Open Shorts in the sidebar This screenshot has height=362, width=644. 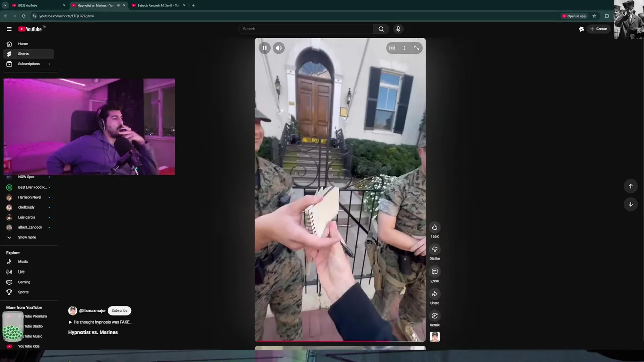(x=28, y=54)
